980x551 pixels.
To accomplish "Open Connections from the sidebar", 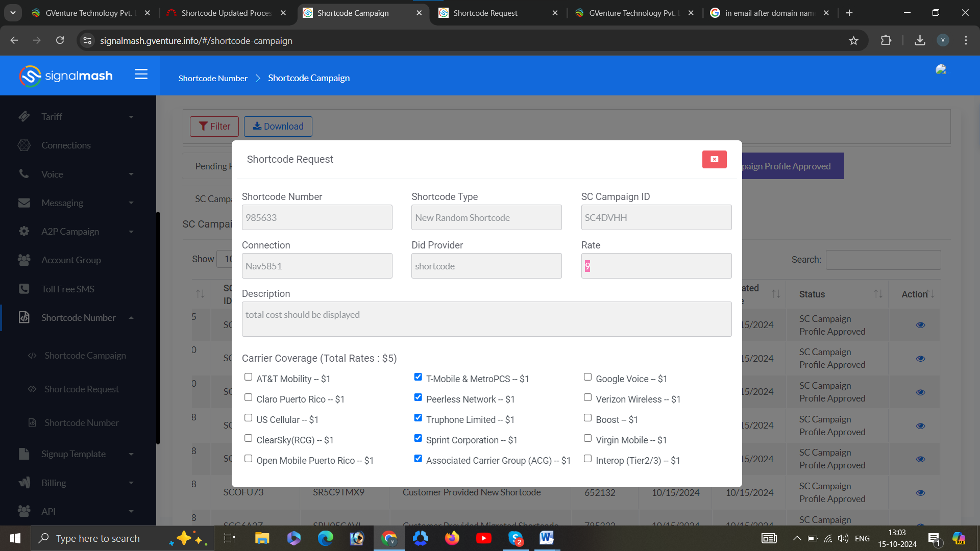I will (66, 145).
